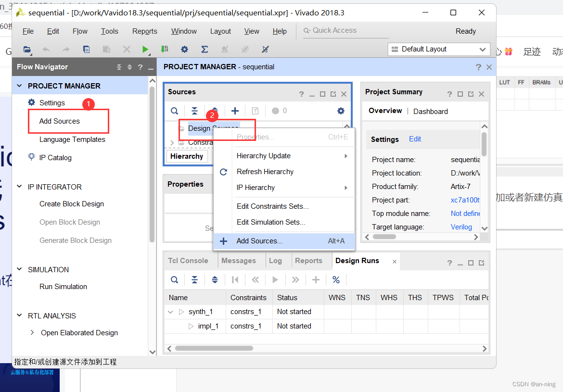
Task: Click the xc7a100t project part link
Action: tap(465, 200)
